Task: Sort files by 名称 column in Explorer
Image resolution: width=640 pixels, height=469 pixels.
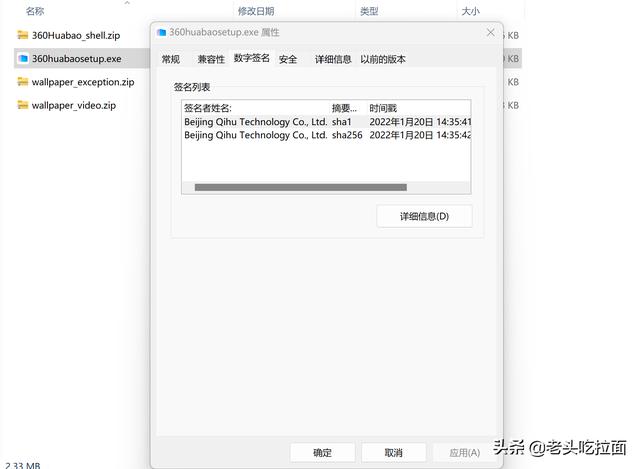Action: click(35, 11)
